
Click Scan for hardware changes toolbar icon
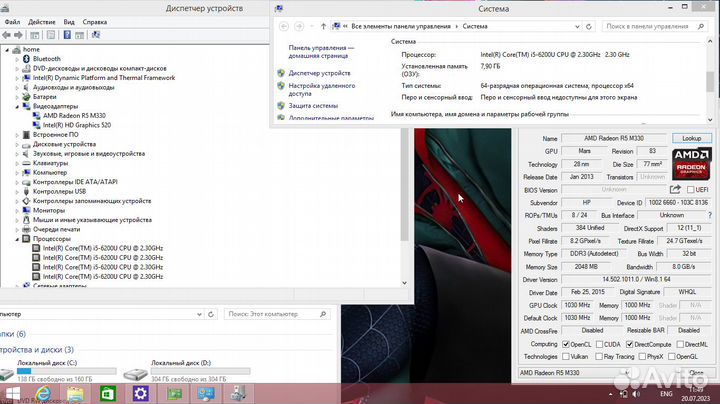point(96,35)
